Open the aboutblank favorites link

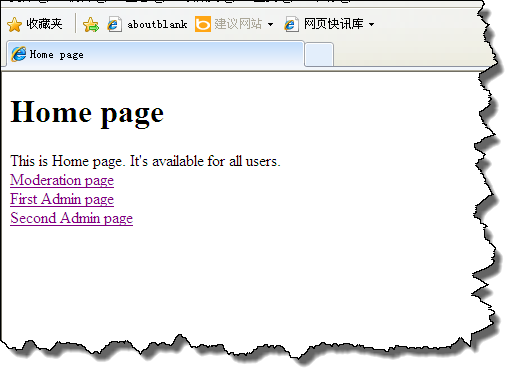147,24
